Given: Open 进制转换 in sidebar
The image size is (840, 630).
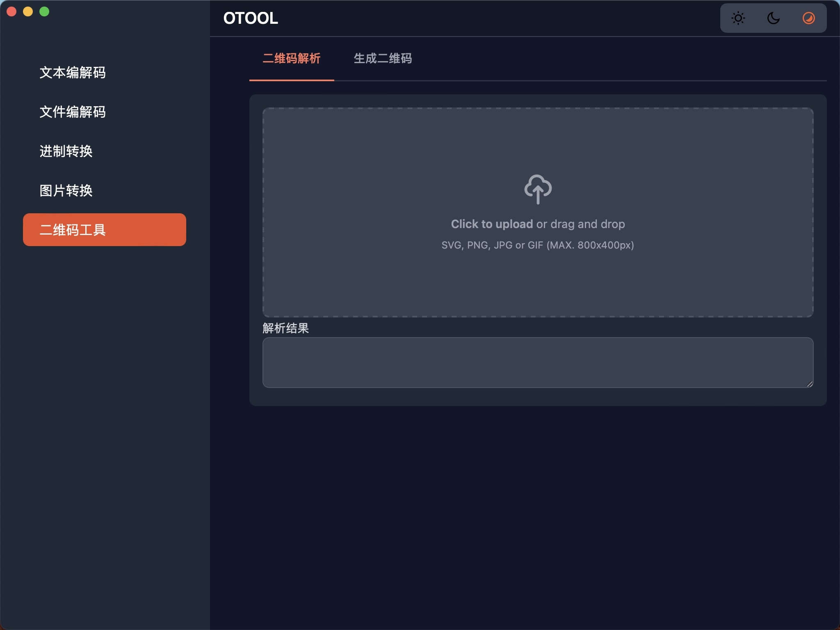Looking at the screenshot, I should 66,151.
